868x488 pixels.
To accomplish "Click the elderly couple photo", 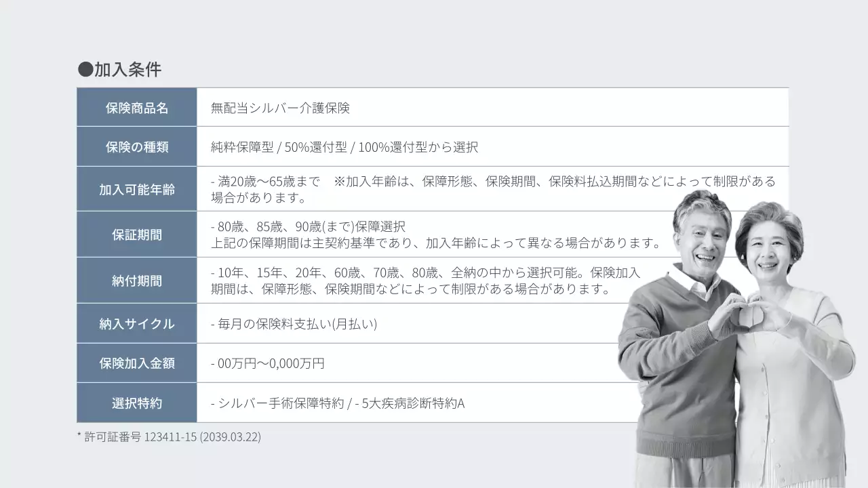I will 736,338.
